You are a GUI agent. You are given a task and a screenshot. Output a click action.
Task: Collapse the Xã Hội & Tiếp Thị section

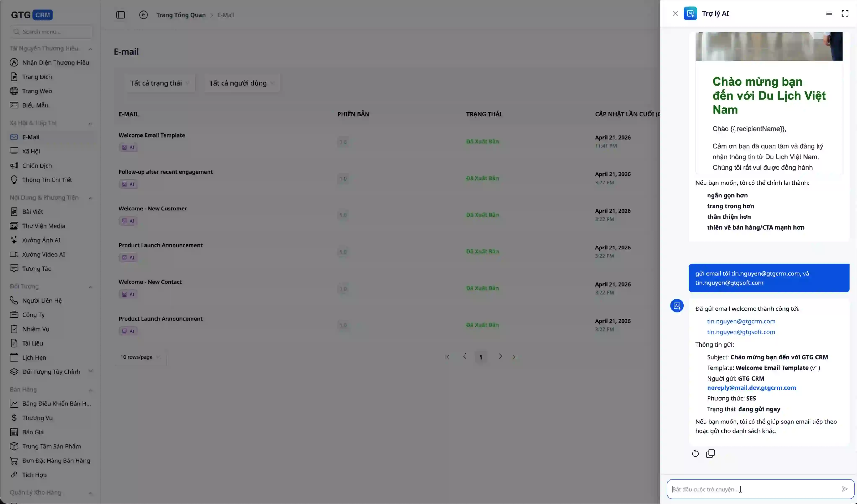[x=90, y=123]
